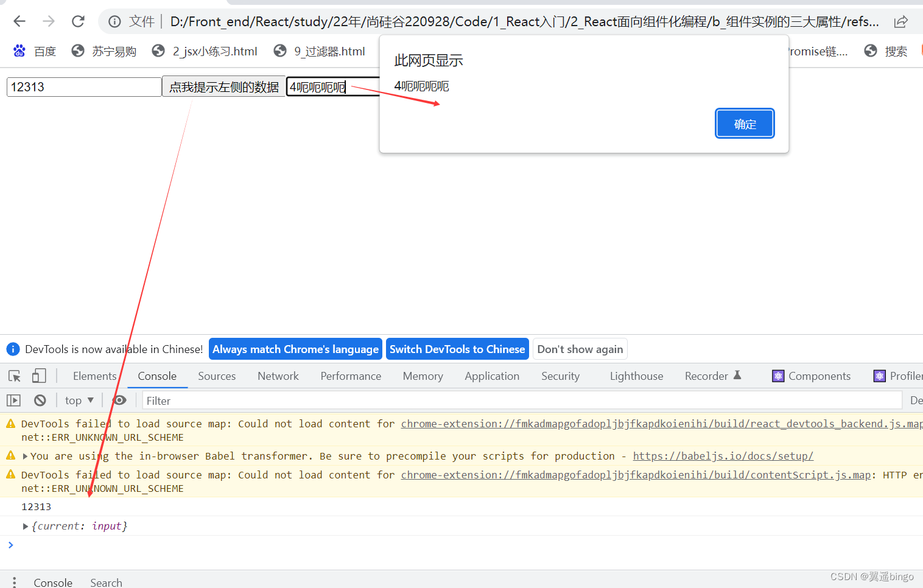Click the console prompt arrow
Image resolution: width=923 pixels, height=588 pixels.
point(10,545)
